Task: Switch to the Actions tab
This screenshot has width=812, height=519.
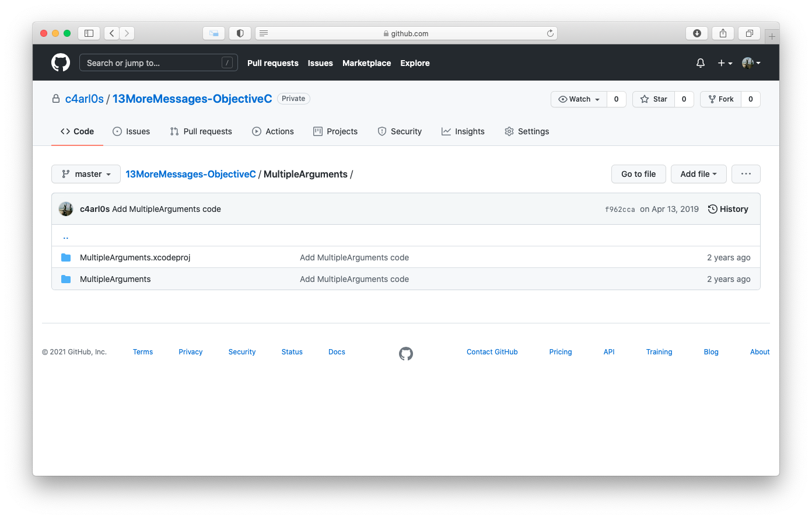Action: click(x=273, y=131)
